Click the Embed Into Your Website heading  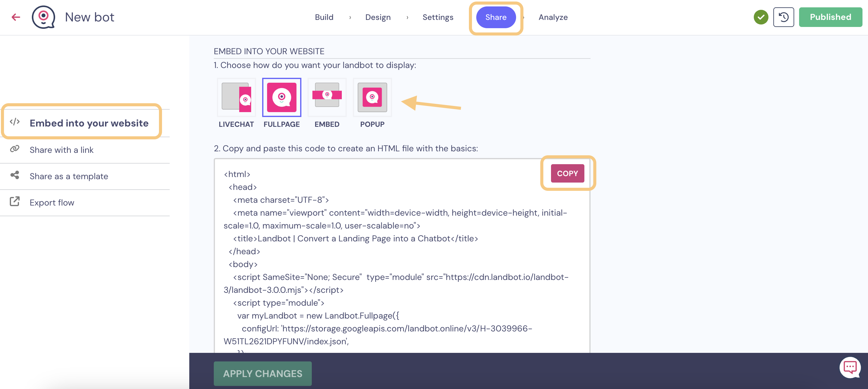tap(269, 51)
